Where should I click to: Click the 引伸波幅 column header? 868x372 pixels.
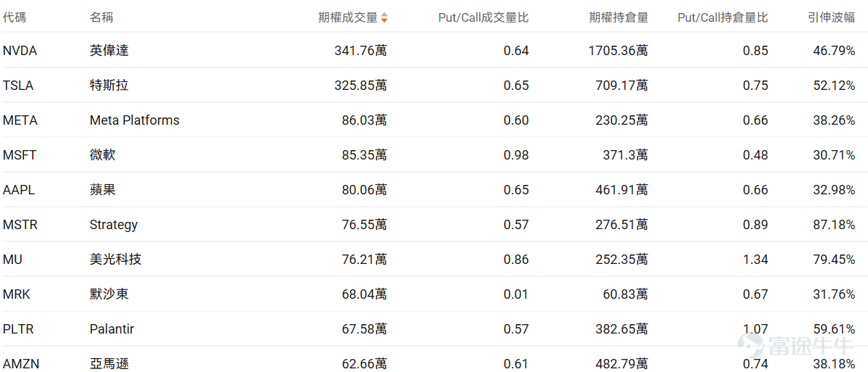coord(832,17)
